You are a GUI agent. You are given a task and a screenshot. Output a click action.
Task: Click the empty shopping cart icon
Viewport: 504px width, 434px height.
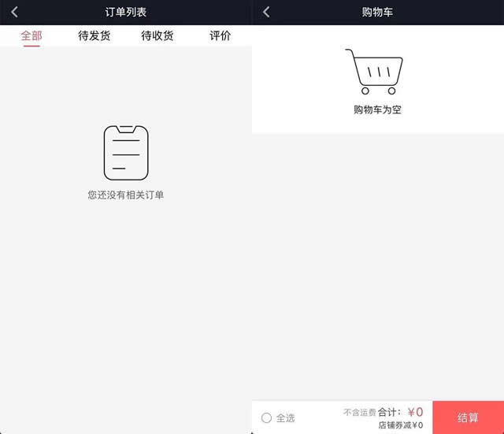[374, 71]
